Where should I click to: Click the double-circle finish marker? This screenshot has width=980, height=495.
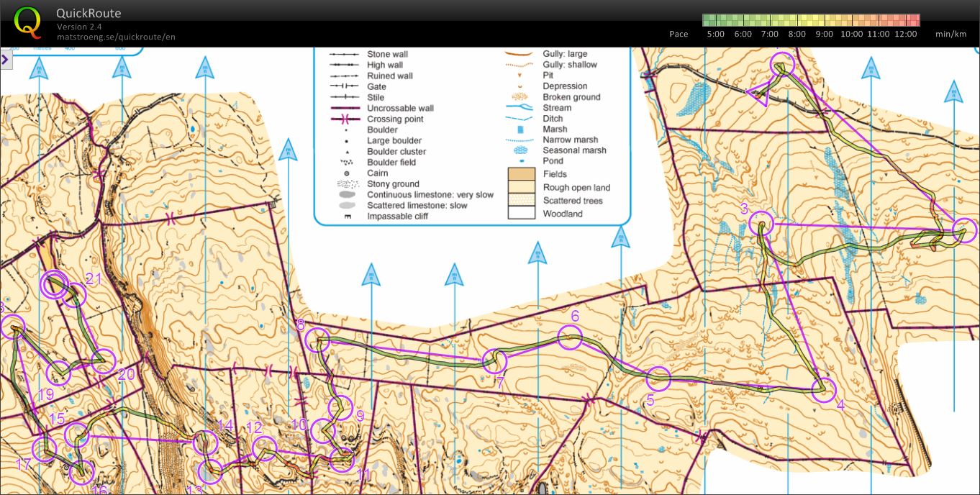[53, 284]
